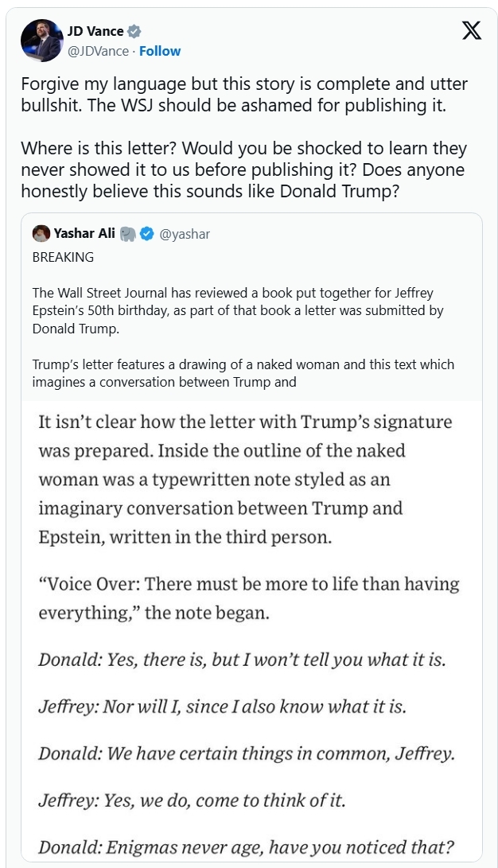
Task: Click quoted text 'Trump's letter features a drawing'
Action: click(x=243, y=373)
